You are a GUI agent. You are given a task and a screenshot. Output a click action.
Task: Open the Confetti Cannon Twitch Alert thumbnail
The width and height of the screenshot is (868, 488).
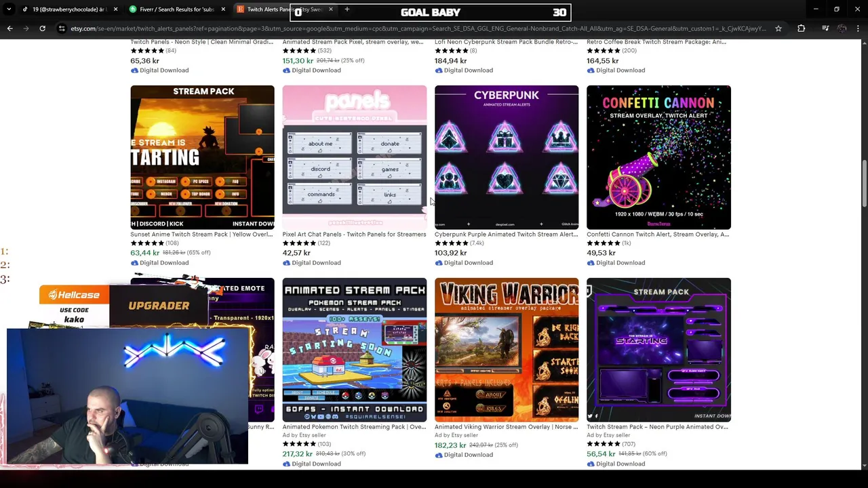(658, 157)
